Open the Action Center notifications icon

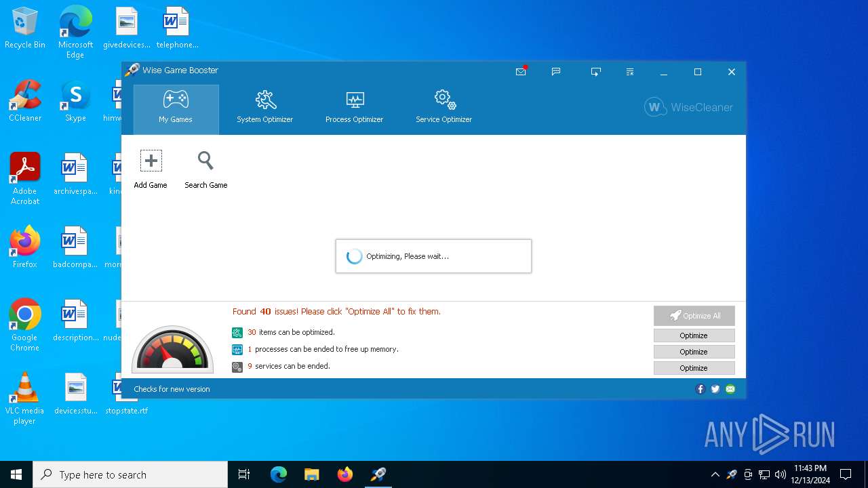pos(846,474)
